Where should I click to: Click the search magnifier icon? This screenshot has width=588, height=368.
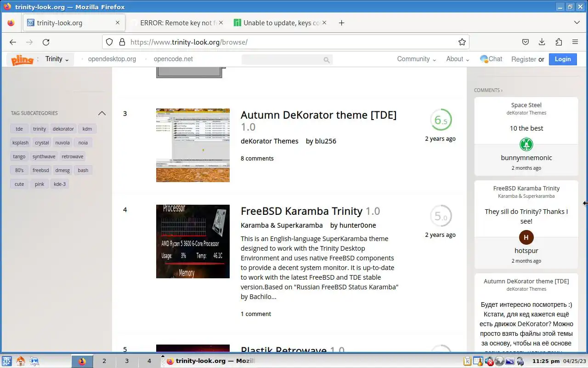point(326,60)
